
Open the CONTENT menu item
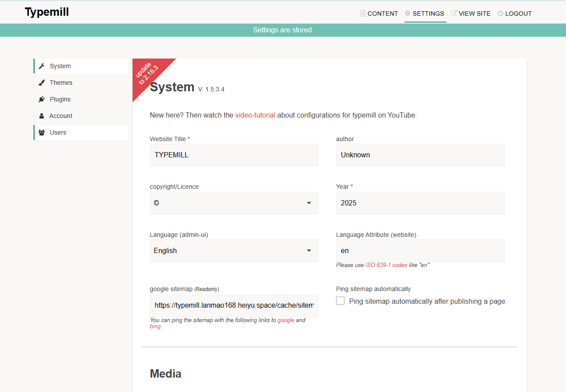379,14
